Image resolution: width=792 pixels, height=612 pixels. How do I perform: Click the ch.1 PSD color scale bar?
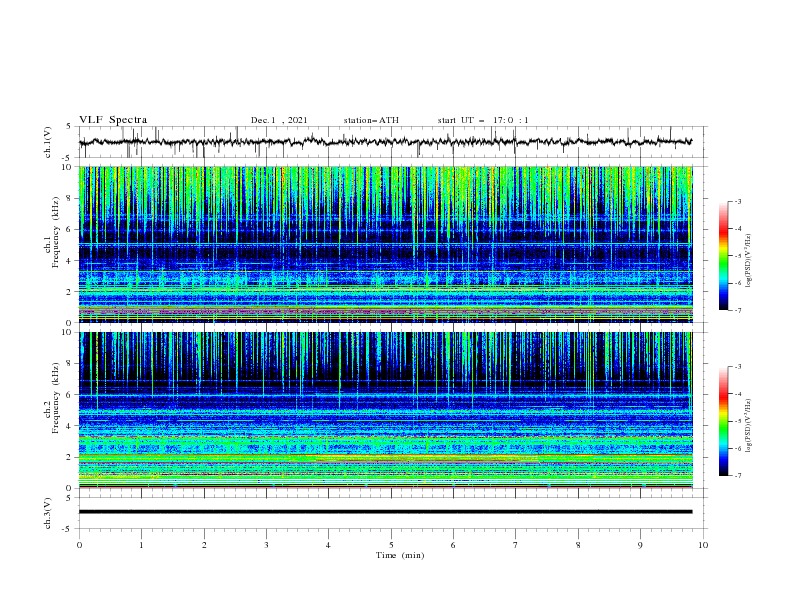723,255
